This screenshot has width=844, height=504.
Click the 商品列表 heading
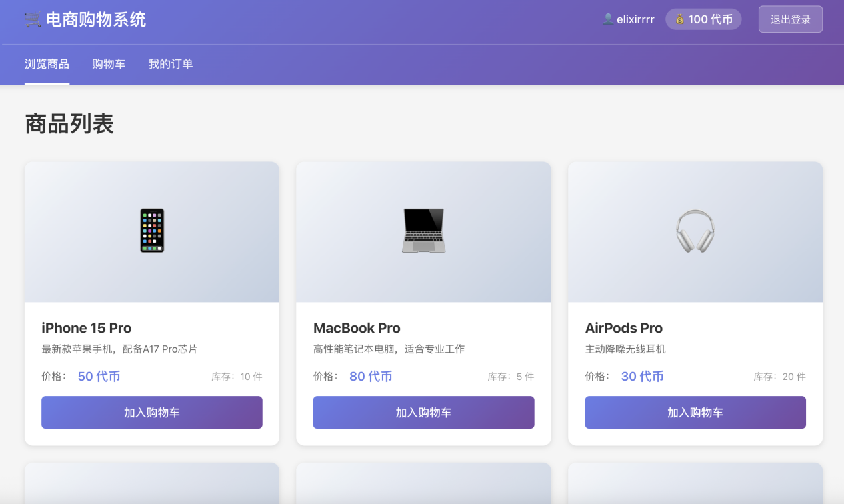coord(69,124)
